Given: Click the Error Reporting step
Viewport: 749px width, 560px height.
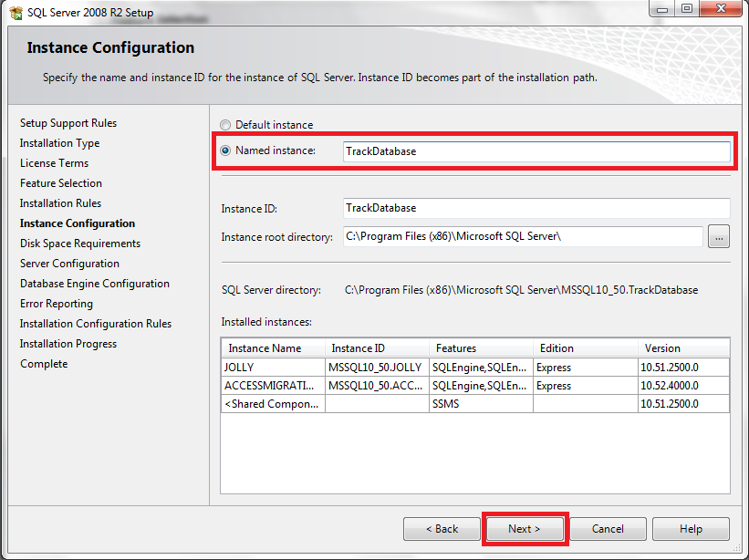Looking at the screenshot, I should tap(57, 304).
